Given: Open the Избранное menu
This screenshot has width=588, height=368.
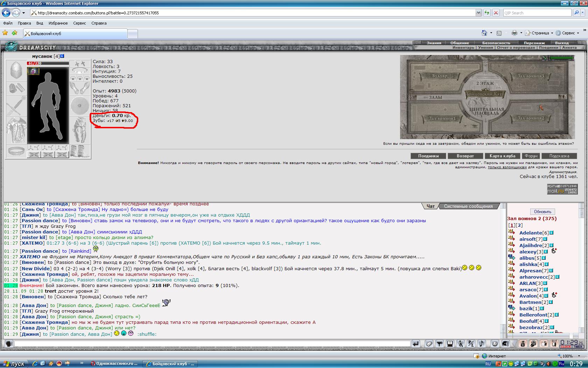Looking at the screenshot, I should (x=58, y=23).
